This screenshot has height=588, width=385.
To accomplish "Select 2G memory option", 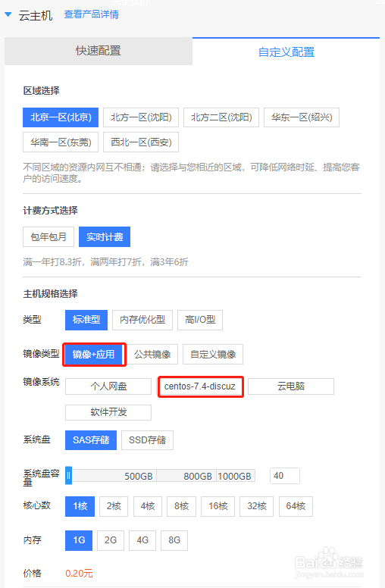I will 111,540.
